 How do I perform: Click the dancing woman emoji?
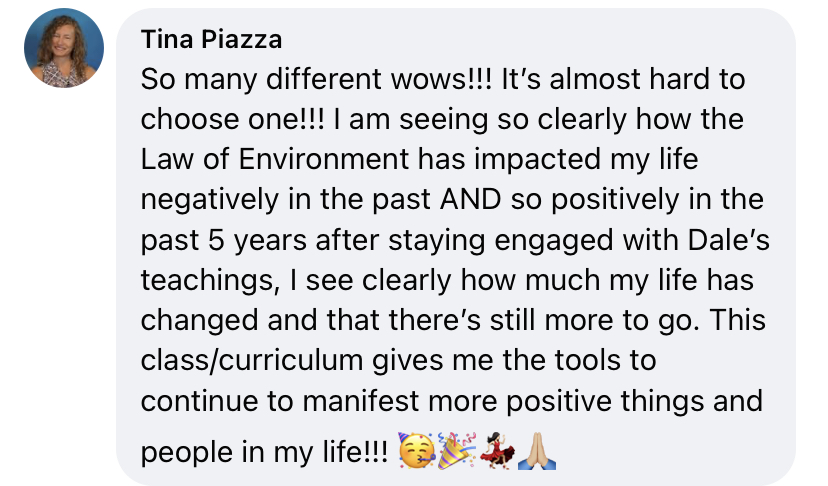(x=497, y=450)
